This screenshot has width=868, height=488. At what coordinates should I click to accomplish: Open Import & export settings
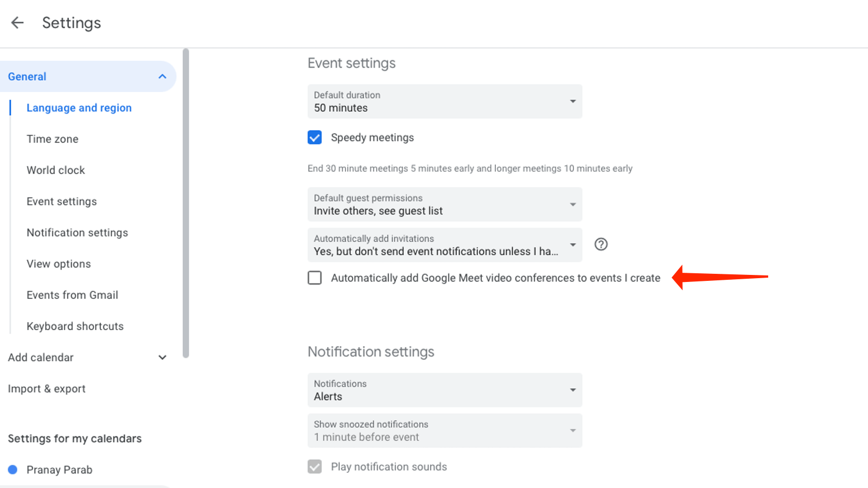[x=47, y=389]
